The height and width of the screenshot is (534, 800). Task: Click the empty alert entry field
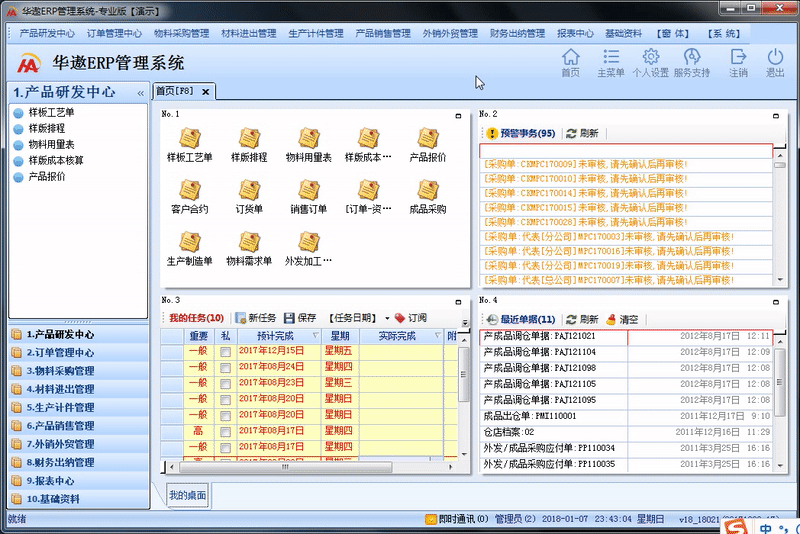(x=626, y=151)
